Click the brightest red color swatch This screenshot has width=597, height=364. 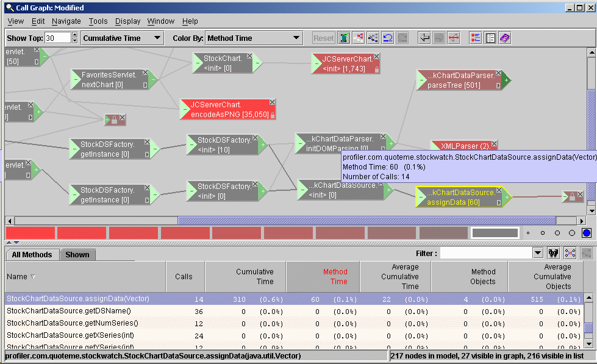click(30, 233)
